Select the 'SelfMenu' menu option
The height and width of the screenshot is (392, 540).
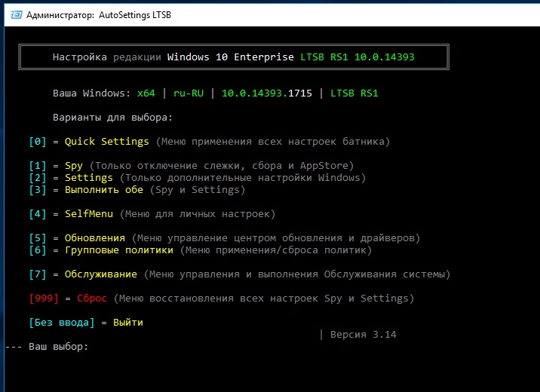coord(89,214)
